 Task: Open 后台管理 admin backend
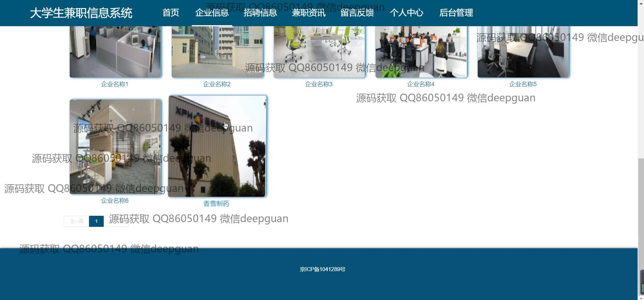pos(456,13)
